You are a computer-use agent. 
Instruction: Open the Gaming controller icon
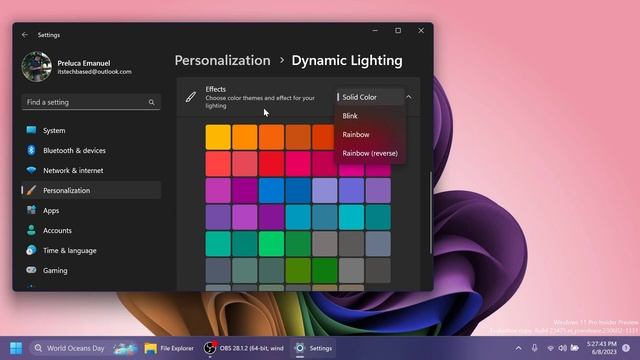[x=31, y=270]
